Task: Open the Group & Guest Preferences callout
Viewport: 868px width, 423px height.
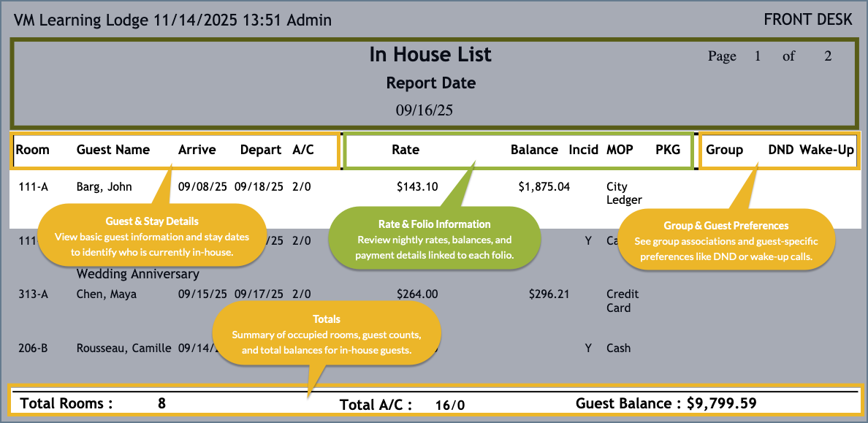Action: [x=726, y=239]
